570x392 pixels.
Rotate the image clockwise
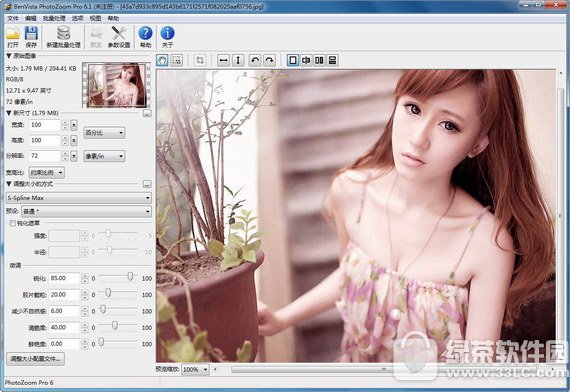[269, 60]
